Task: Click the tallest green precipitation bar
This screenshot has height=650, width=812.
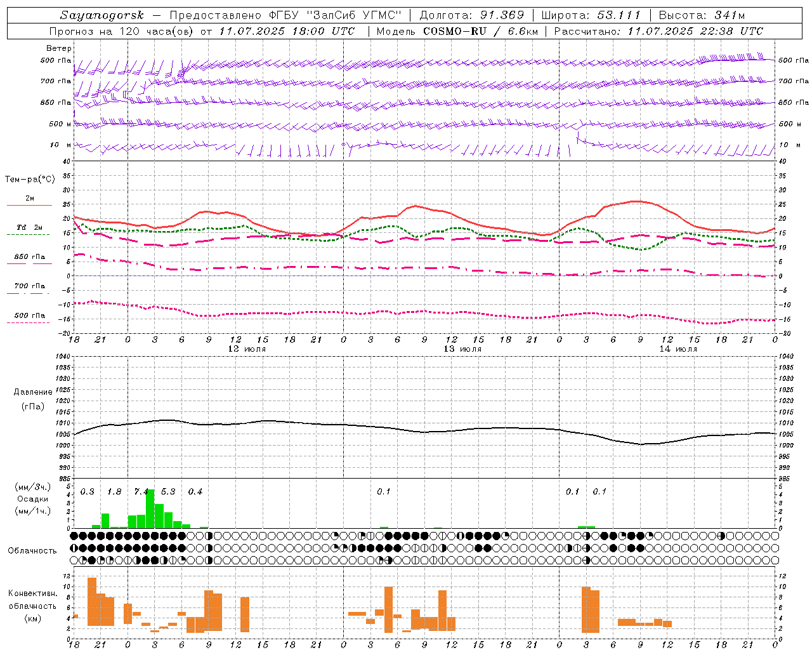Action: click(150, 508)
